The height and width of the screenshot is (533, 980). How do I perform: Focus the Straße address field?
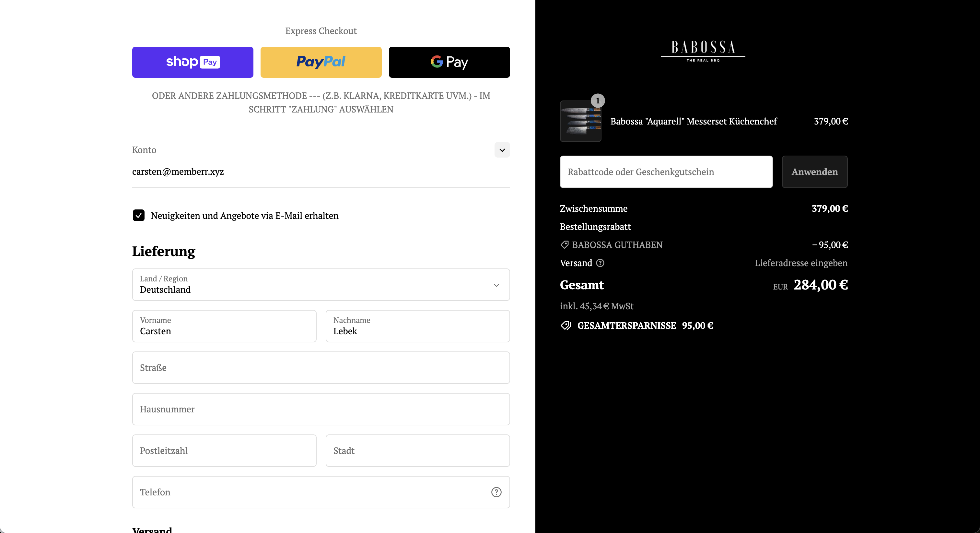(x=321, y=368)
